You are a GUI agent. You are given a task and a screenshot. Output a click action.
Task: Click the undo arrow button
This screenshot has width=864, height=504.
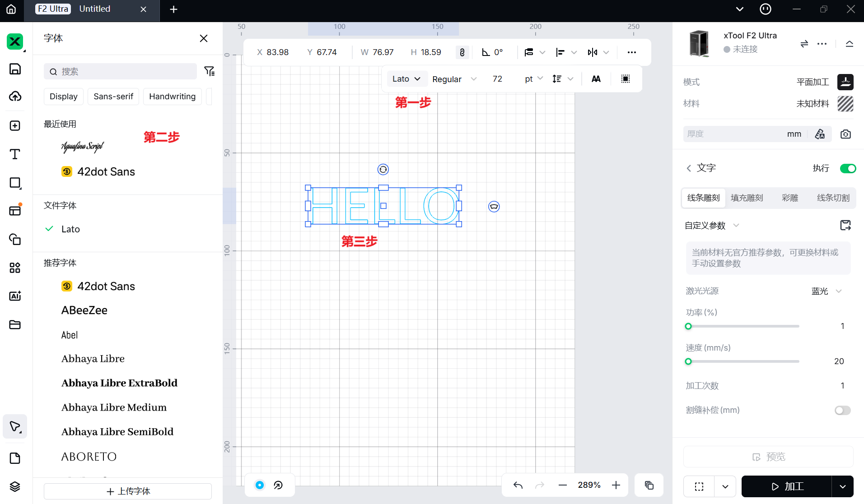[x=518, y=485]
